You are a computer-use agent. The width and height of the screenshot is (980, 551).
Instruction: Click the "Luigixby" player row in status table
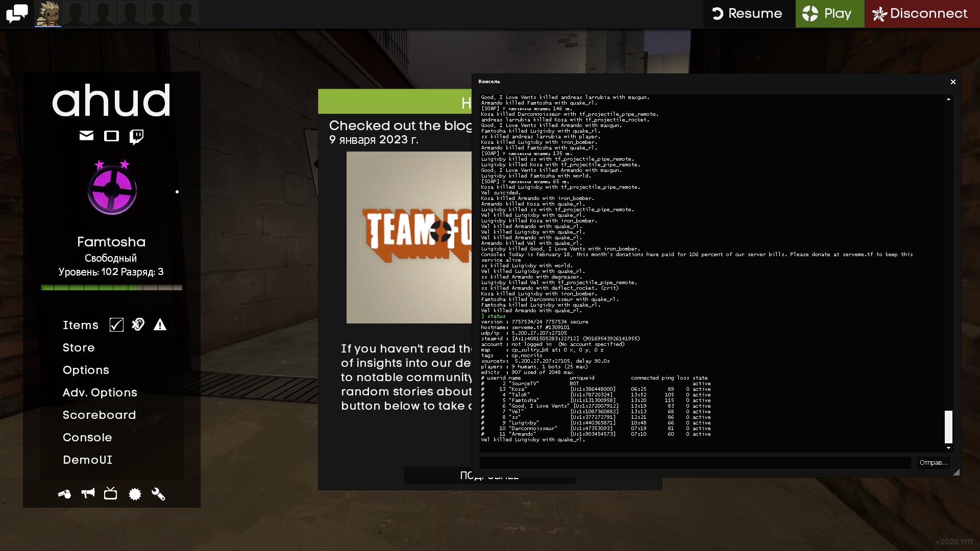tap(596, 423)
